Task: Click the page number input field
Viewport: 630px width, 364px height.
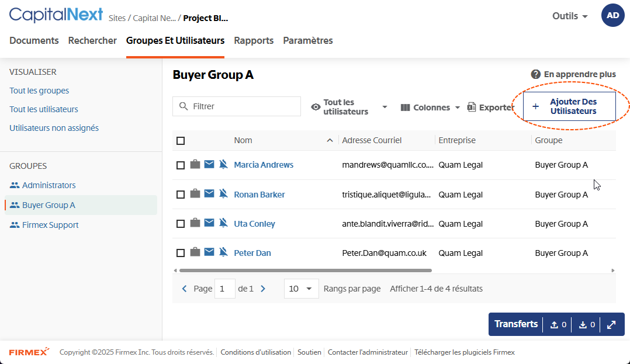Action: click(x=224, y=289)
